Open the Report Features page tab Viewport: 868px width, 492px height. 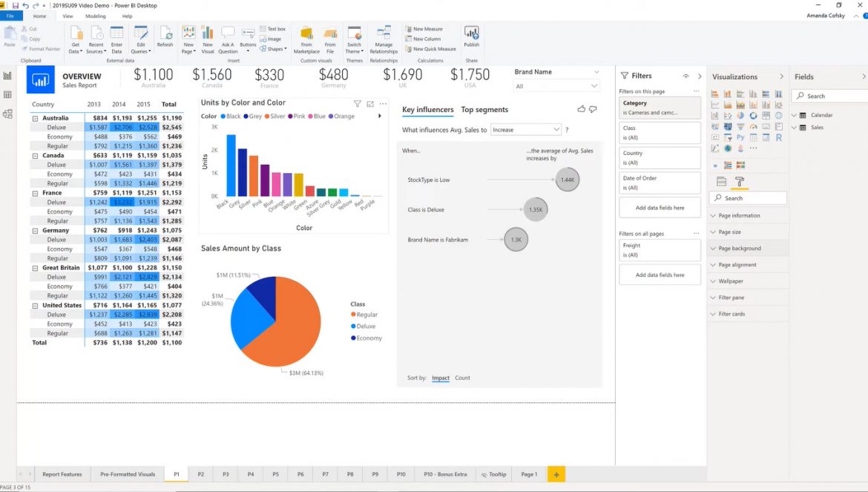62,474
